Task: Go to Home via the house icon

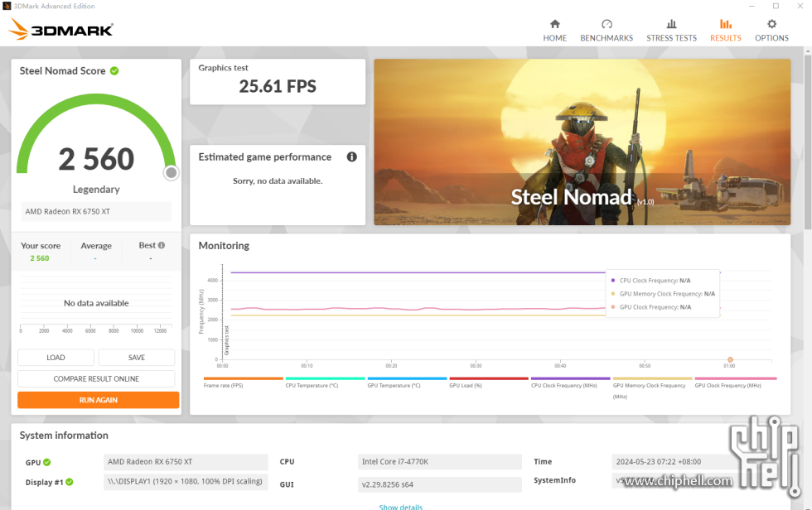Action: point(554,24)
